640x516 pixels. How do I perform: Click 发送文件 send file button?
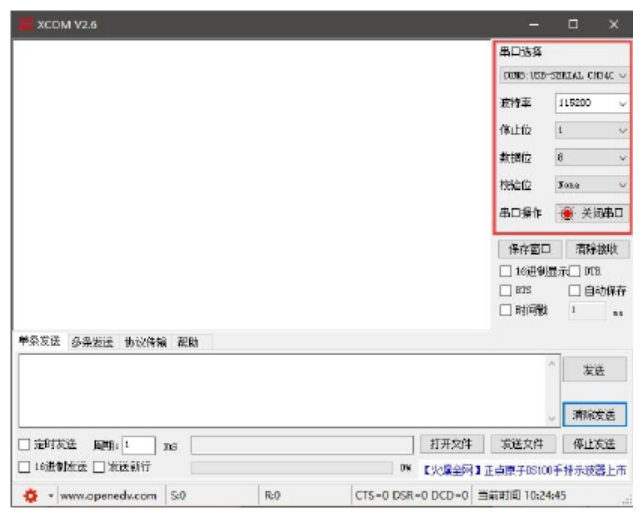point(523,444)
